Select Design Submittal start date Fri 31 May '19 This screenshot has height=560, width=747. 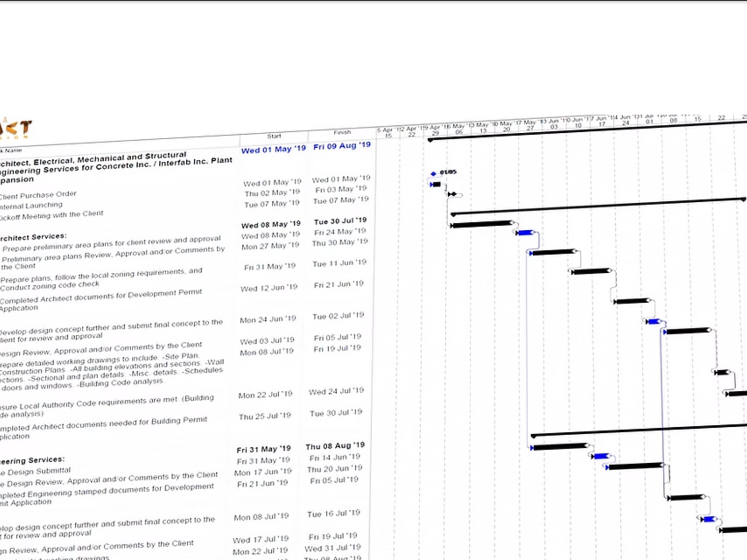[263, 461]
